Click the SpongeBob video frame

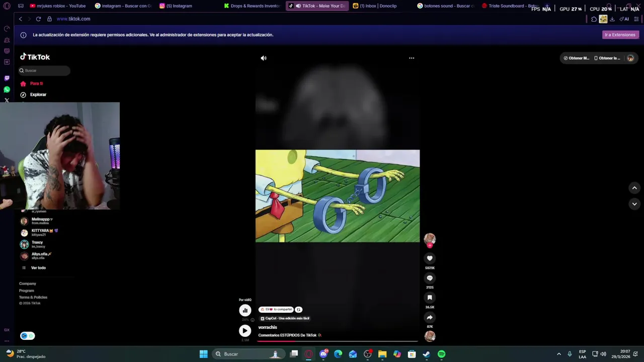338,196
